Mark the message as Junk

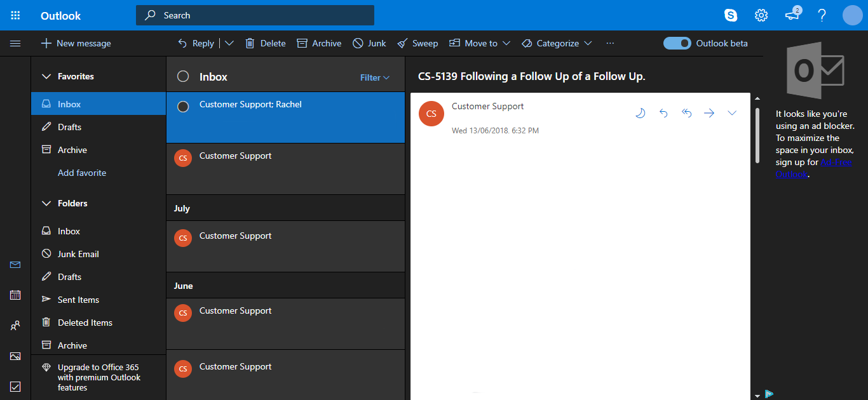click(x=370, y=43)
